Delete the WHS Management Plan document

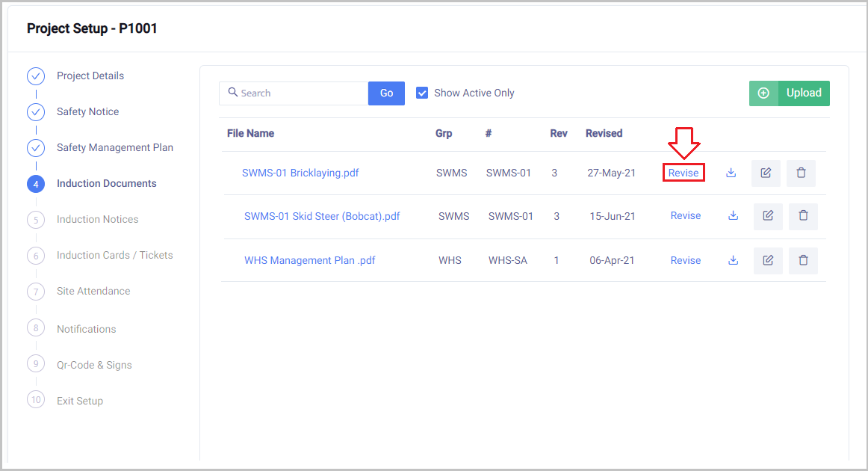point(803,261)
